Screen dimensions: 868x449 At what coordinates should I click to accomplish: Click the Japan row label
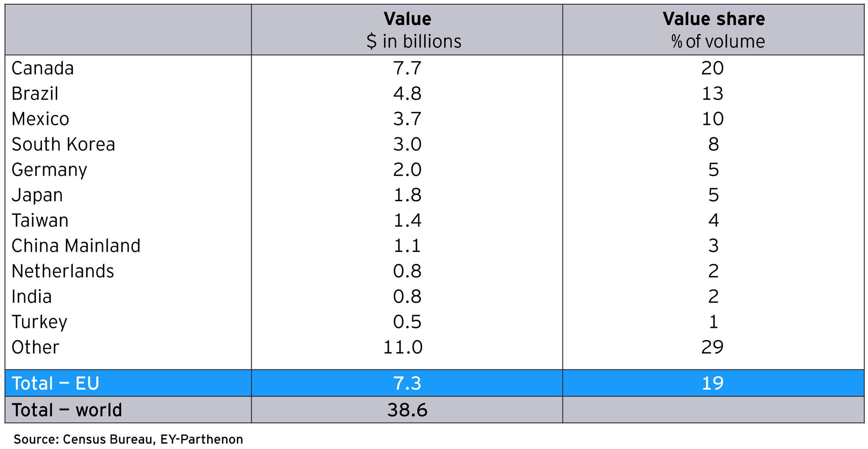click(x=37, y=195)
